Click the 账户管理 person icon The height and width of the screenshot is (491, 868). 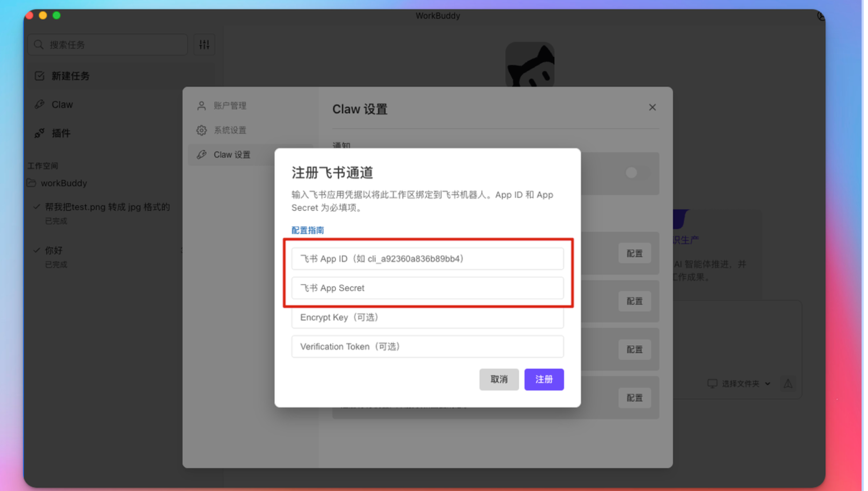202,106
